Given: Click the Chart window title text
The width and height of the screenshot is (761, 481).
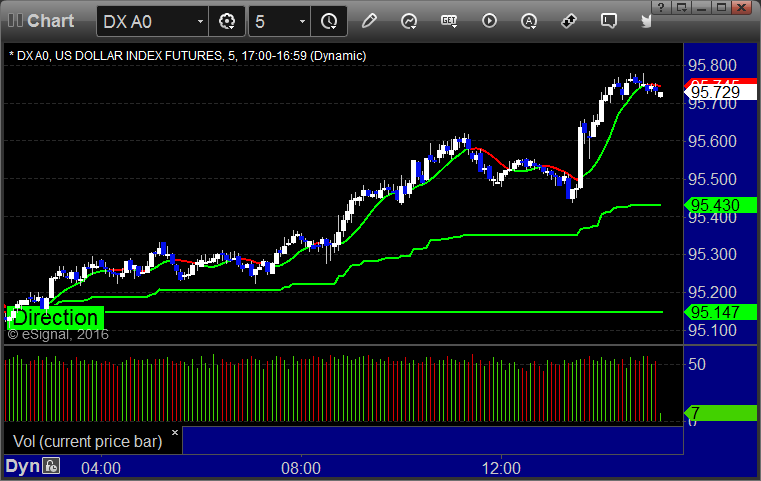Looking at the screenshot, I should tap(50, 21).
